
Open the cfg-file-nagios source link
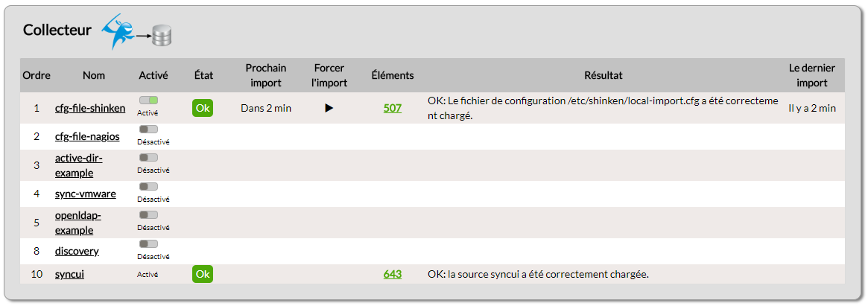(x=87, y=136)
